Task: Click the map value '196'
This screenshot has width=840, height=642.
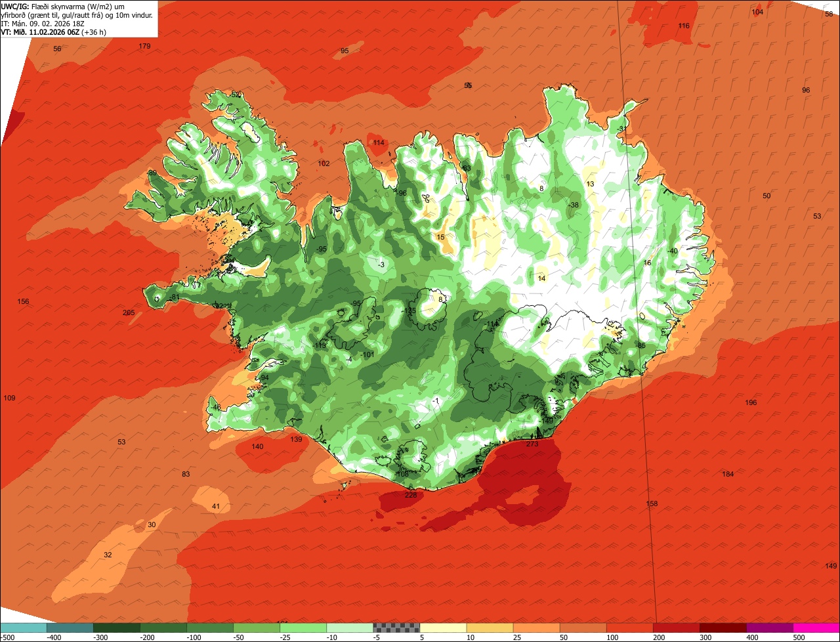Action: point(751,402)
